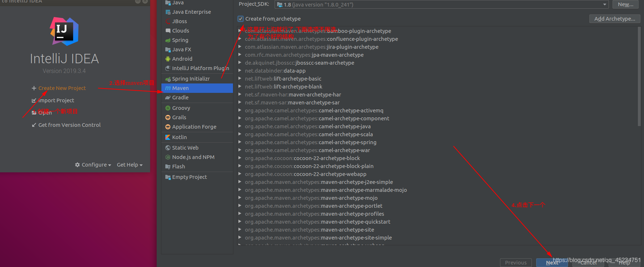
Task: Click the plus icon beside Create New Project
Action: [34, 88]
